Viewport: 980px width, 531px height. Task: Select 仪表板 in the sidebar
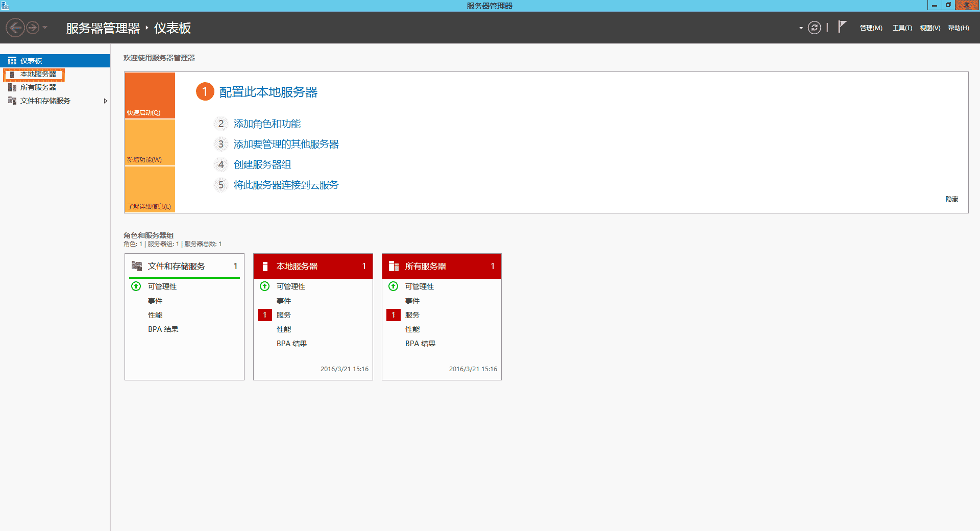[x=55, y=61]
